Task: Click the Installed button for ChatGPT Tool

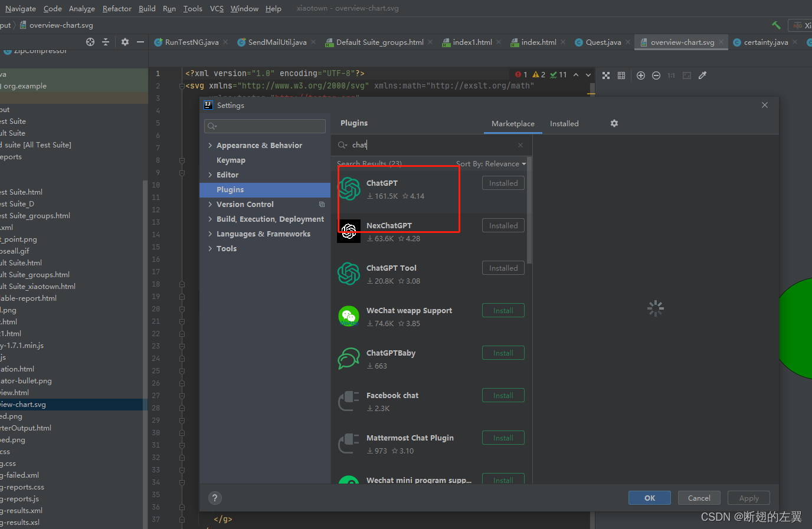Action: click(503, 268)
